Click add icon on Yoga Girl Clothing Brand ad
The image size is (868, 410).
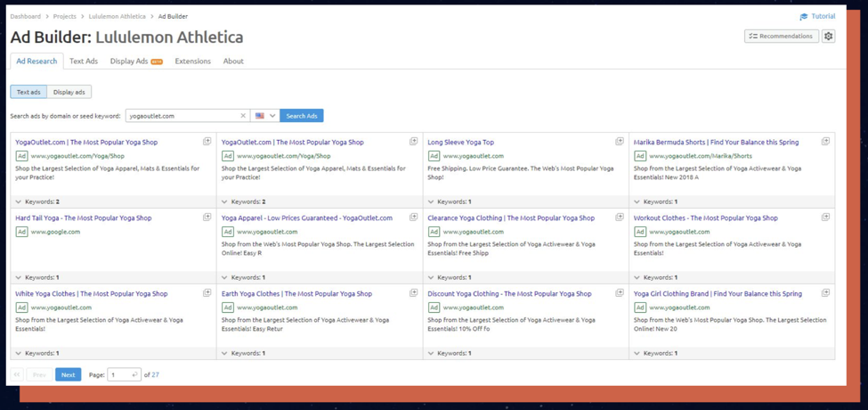click(825, 292)
